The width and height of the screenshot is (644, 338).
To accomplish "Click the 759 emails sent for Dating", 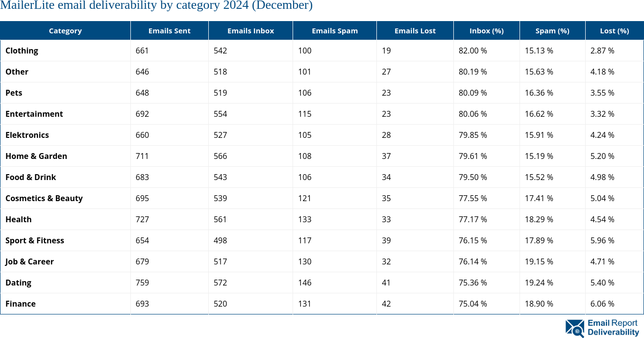I will [142, 283].
